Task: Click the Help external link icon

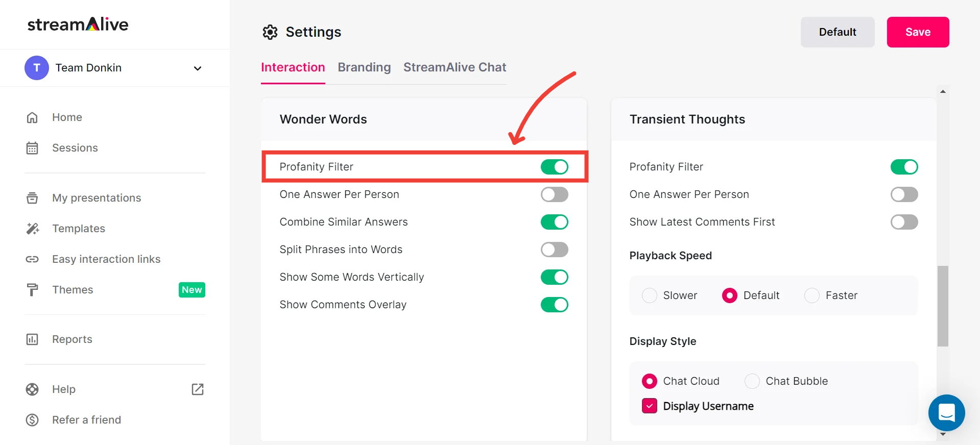Action: (198, 389)
